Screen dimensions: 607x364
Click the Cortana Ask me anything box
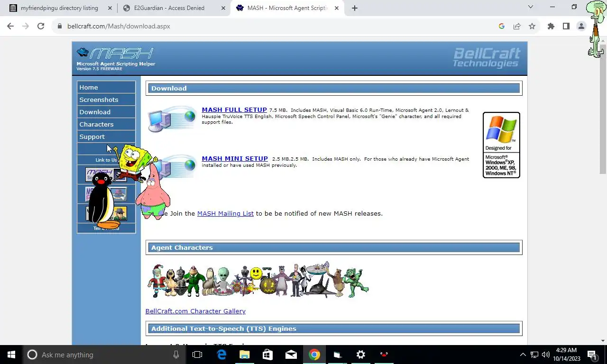point(104,355)
